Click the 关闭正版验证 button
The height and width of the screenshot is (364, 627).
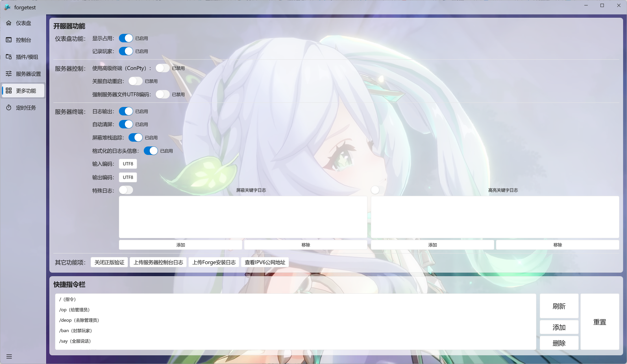point(109,262)
